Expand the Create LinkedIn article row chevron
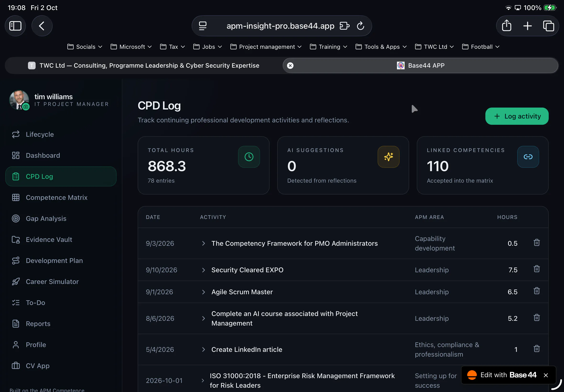The image size is (564, 392). coord(203,349)
